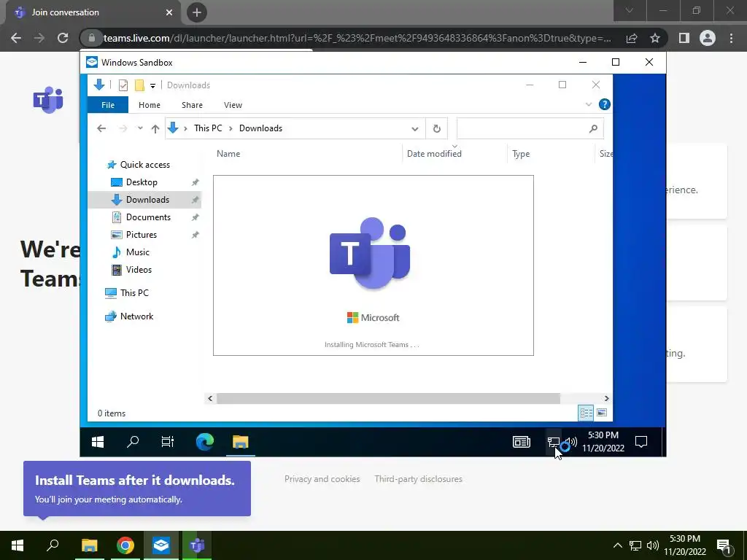747x560 pixels.
Task: Click the horizontal scrollbar thumb in explorer
Action: [388, 399]
